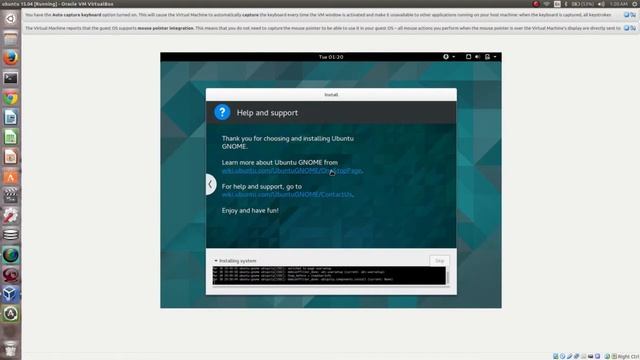
Task: Open the wrench system tools icon
Action: tap(11, 216)
